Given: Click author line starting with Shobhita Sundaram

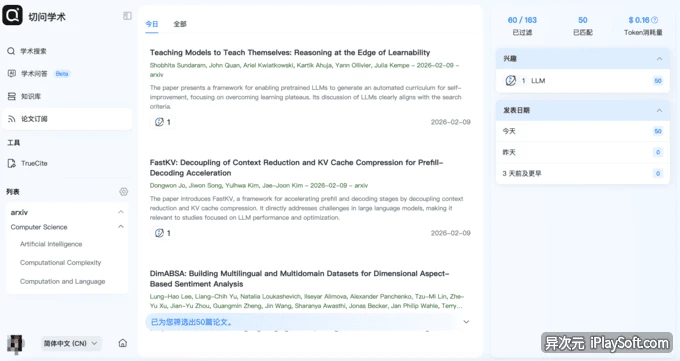Looking at the screenshot, I should pos(304,70).
